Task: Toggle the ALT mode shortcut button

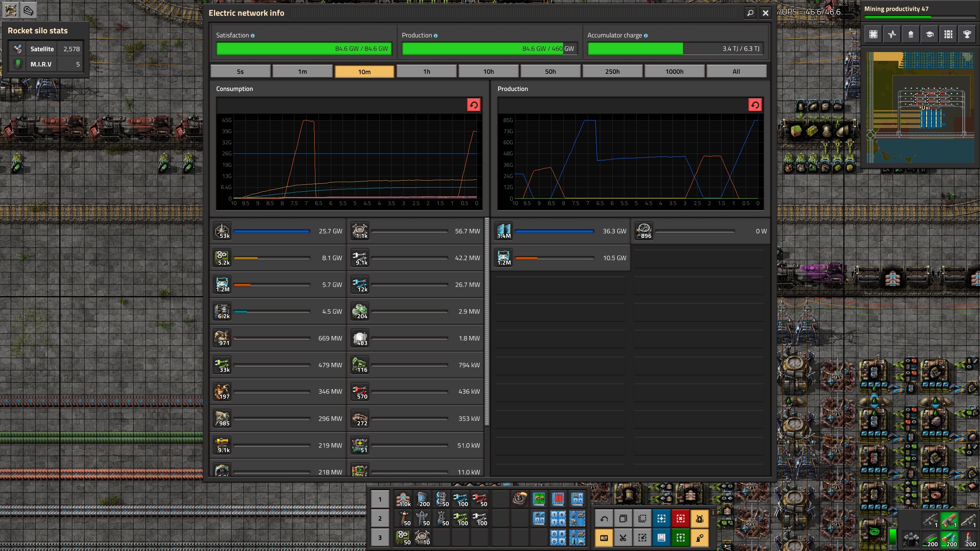Action: click(x=604, y=538)
